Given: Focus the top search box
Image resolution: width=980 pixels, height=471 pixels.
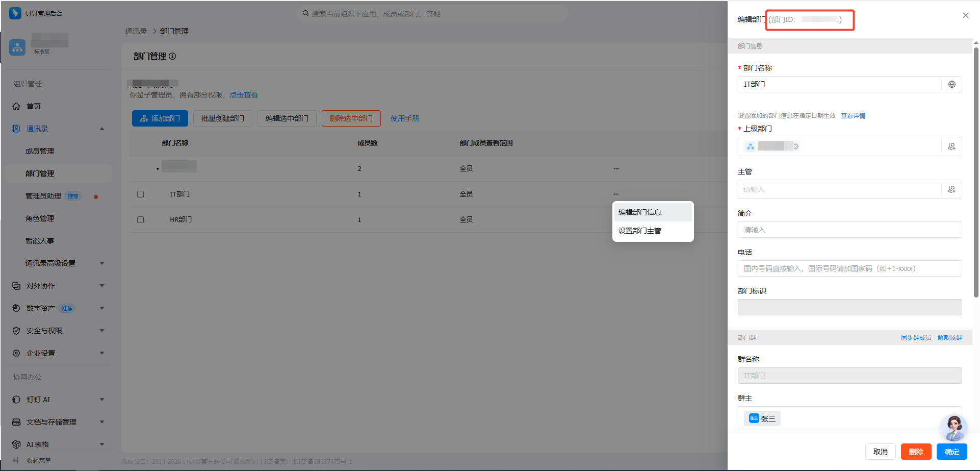Looking at the screenshot, I should tap(432, 13).
